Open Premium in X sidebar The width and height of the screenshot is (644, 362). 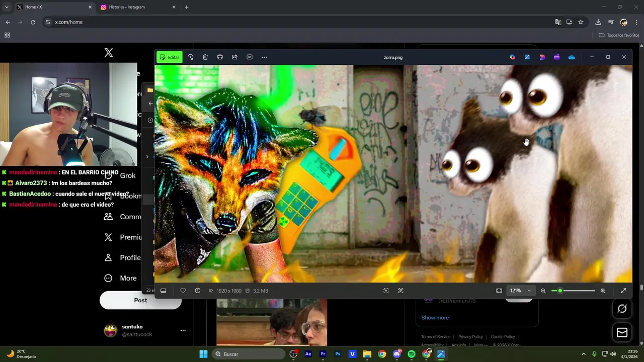tap(124, 237)
